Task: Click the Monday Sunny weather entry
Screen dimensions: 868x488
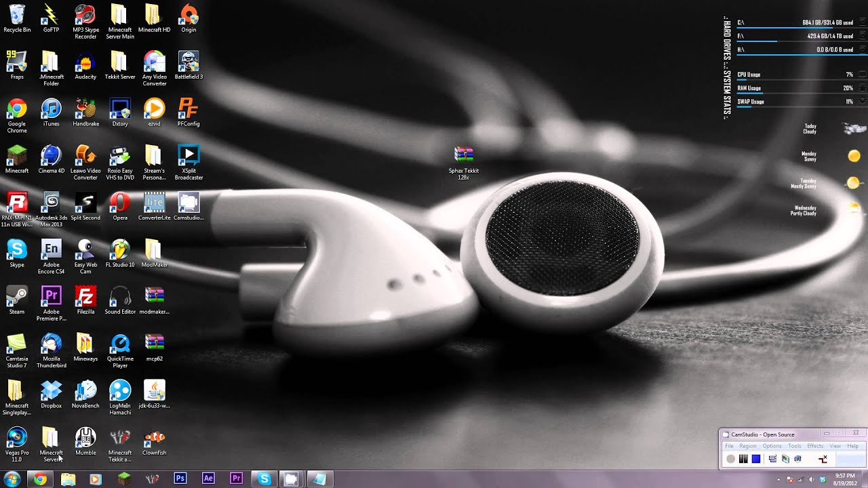Action: pyautogui.click(x=831, y=156)
